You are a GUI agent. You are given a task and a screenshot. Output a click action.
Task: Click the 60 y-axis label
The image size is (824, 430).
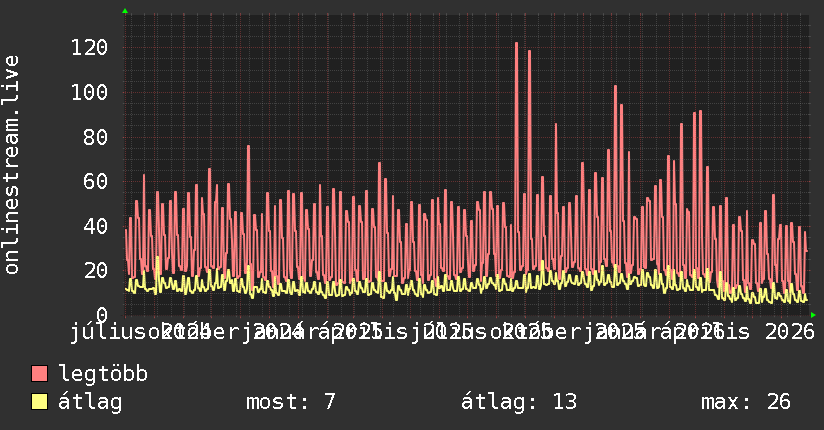tap(96, 182)
